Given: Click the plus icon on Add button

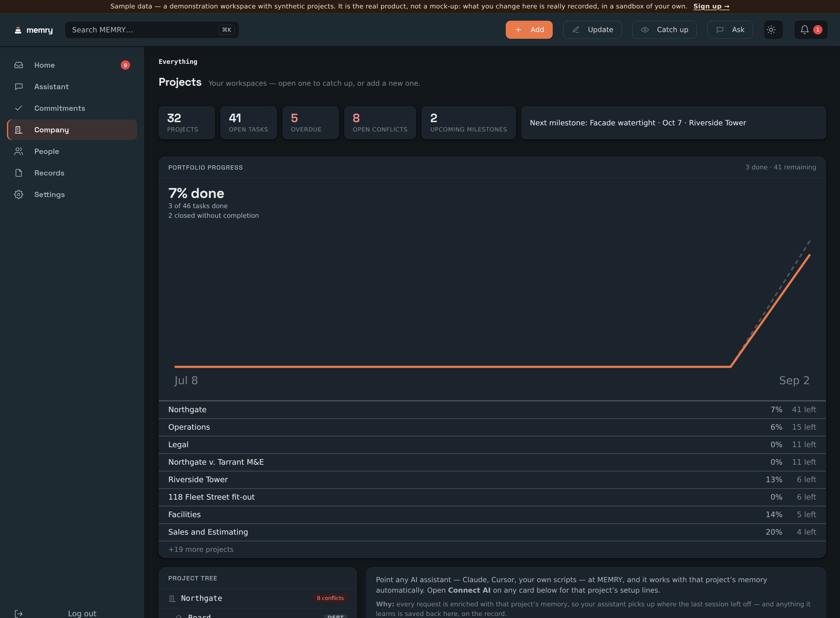Looking at the screenshot, I should click(518, 29).
